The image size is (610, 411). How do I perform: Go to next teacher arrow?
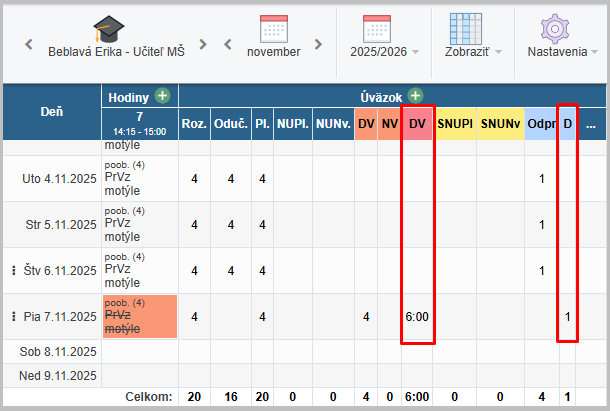[x=203, y=45]
